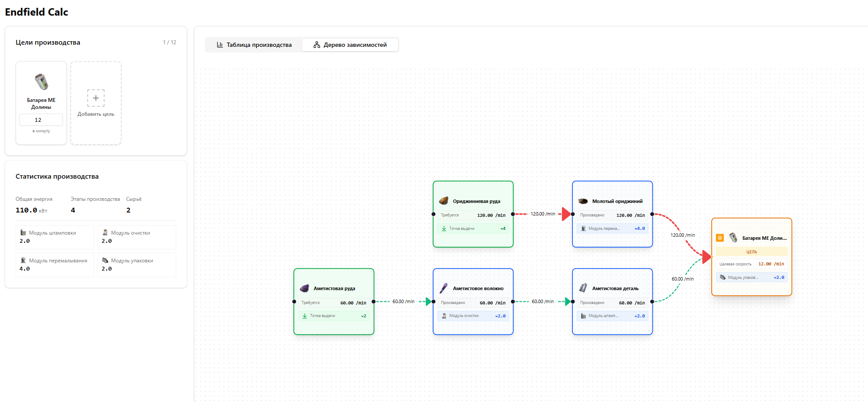Click the Аметистовая деталь part icon
Screen dimensions: 868x402
tap(583, 288)
